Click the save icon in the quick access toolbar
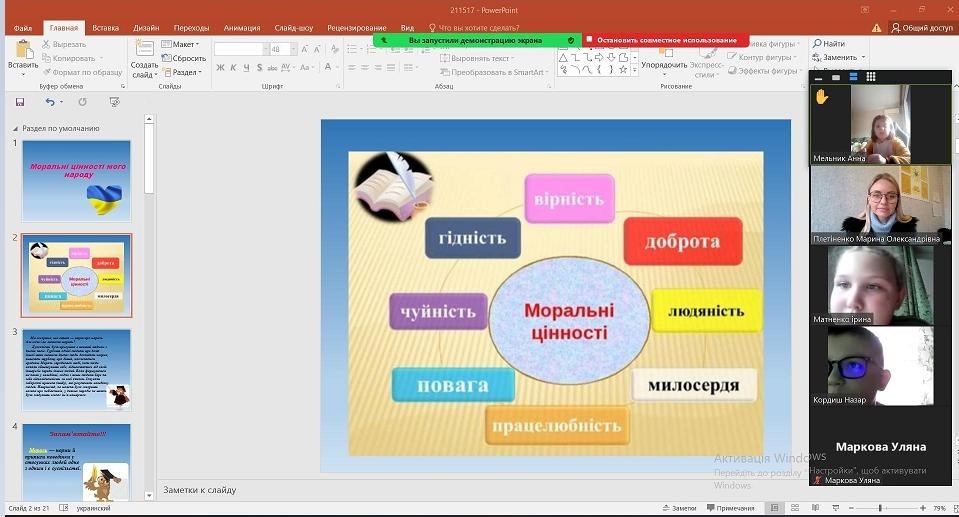959x517 pixels. tap(20, 102)
